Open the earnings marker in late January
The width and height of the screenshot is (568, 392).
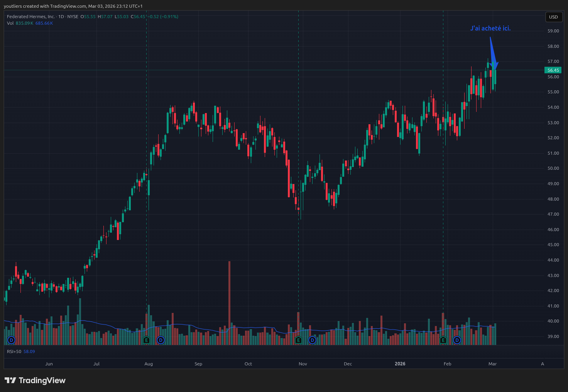coord(443,340)
